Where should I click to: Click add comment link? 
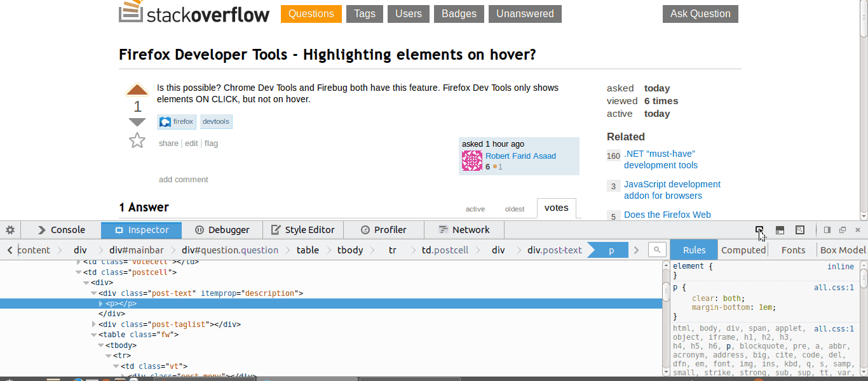pyautogui.click(x=184, y=180)
